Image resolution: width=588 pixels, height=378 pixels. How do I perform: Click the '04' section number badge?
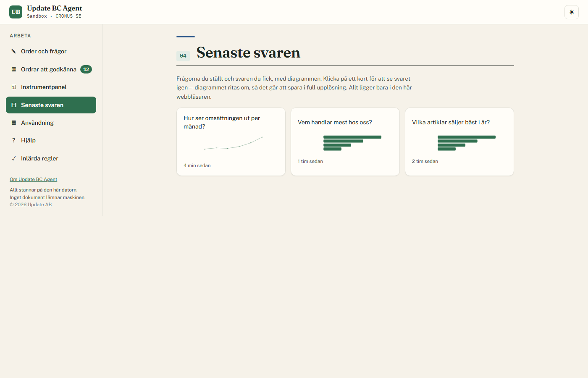pos(183,56)
